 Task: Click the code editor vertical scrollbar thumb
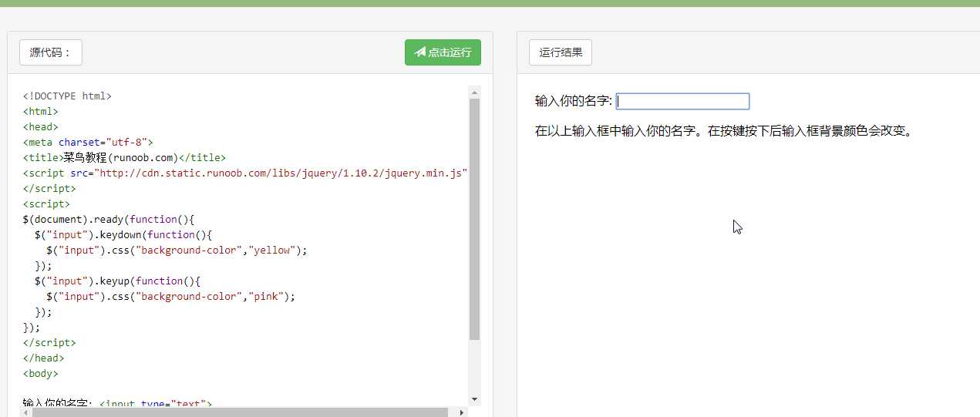coord(474,219)
